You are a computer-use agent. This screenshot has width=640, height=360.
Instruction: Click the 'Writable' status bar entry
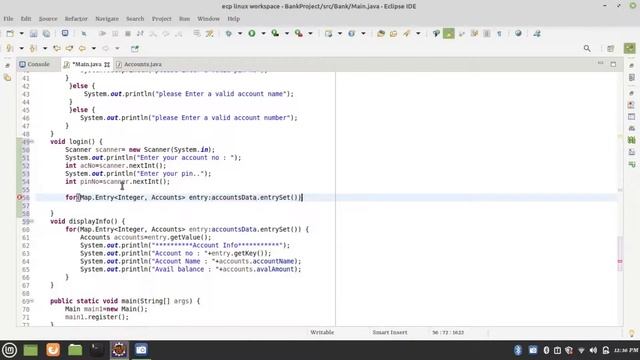coord(322,333)
